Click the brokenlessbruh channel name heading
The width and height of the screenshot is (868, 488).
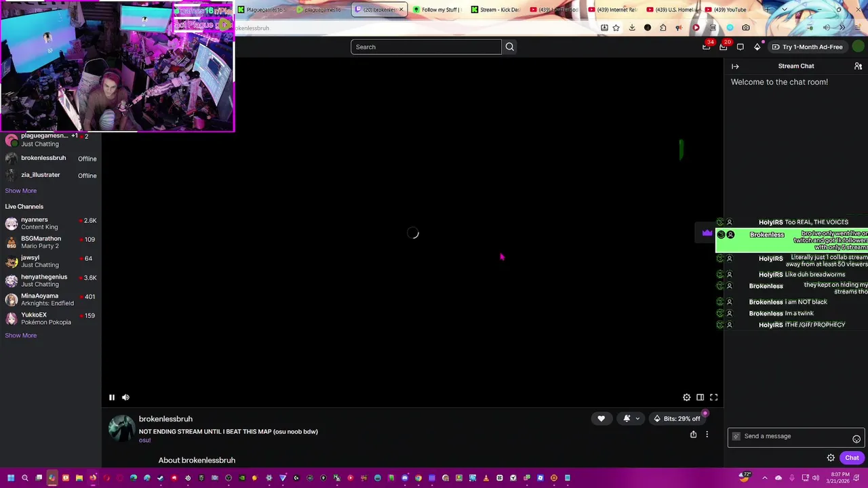coord(165,419)
